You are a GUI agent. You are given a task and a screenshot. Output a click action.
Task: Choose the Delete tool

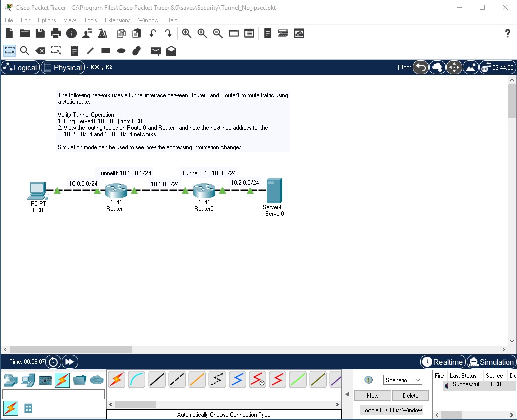pos(40,51)
